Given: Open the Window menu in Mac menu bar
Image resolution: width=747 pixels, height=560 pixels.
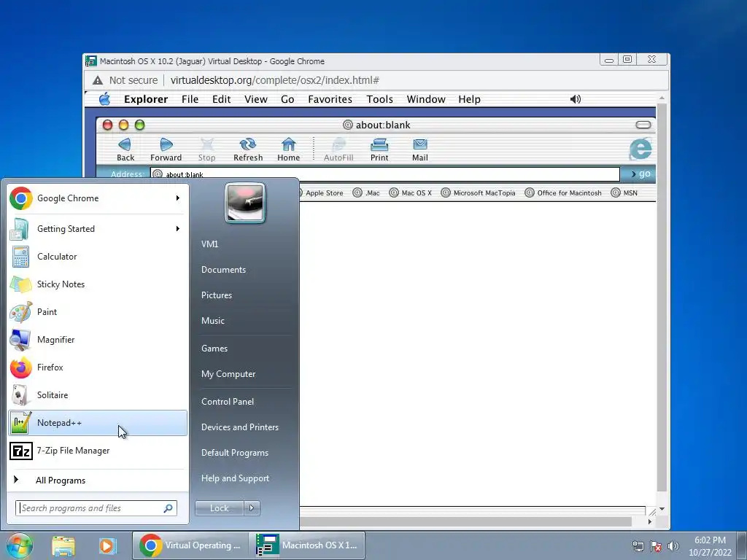Looking at the screenshot, I should pyautogui.click(x=426, y=99).
